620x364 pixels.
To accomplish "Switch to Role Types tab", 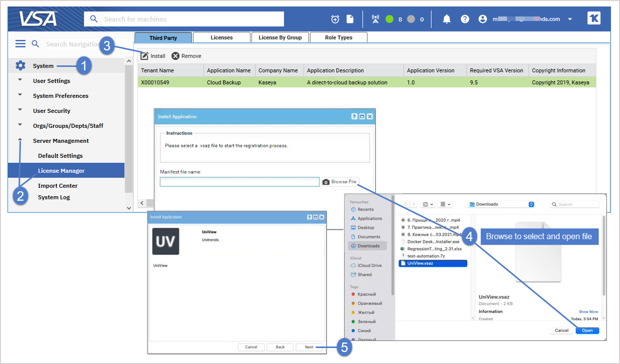I will pyautogui.click(x=338, y=37).
